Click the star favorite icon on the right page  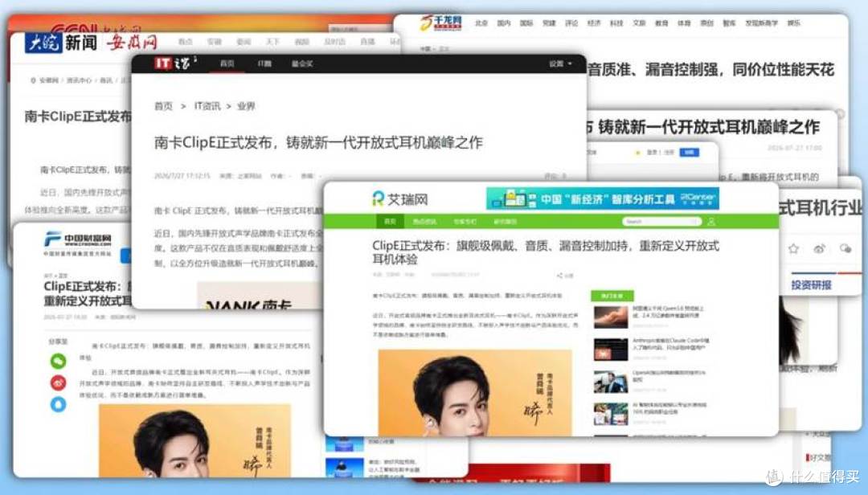pyautogui.click(x=793, y=248)
